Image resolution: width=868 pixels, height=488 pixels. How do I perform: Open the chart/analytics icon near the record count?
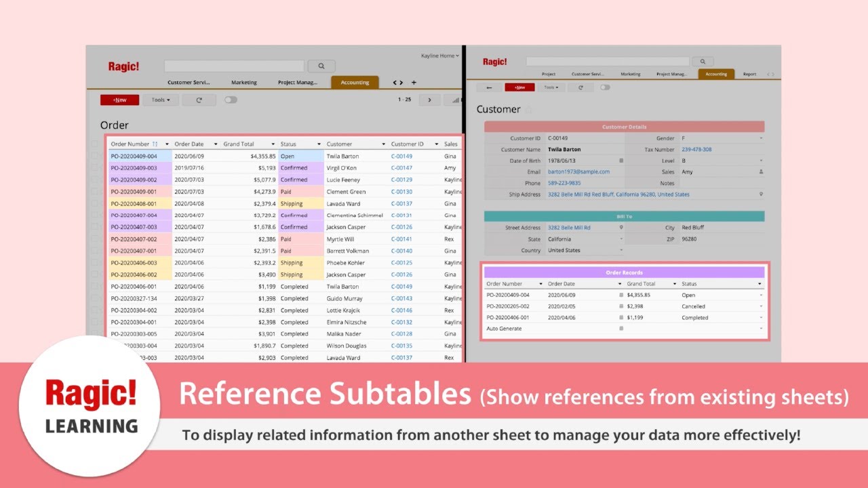pos(454,100)
